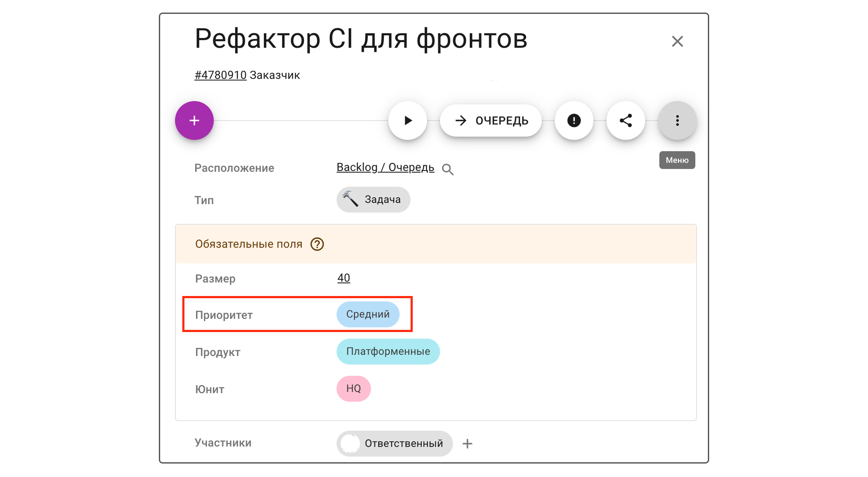Click the Участники field label

tap(223, 443)
